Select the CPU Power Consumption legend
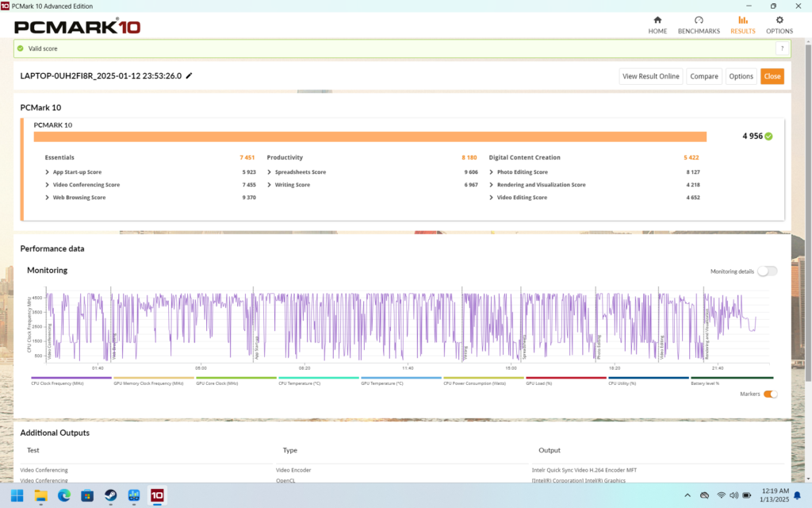The height and width of the screenshot is (508, 812). 483,381
